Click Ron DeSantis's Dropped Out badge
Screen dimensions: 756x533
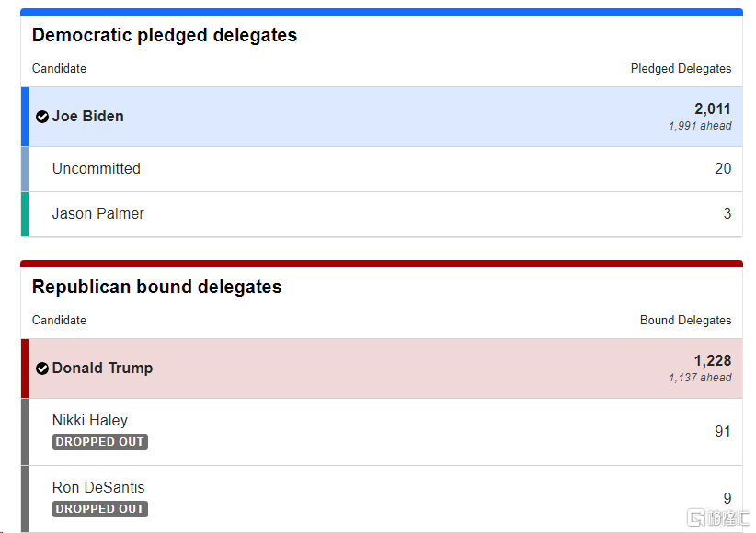coord(100,509)
